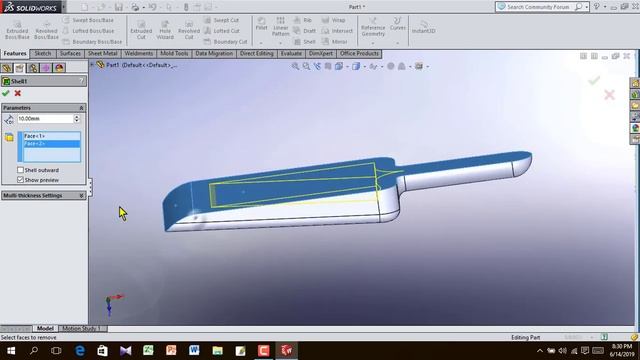The width and height of the screenshot is (640, 360).
Task: Open the Motion Study 1 tab
Action: 83,329
